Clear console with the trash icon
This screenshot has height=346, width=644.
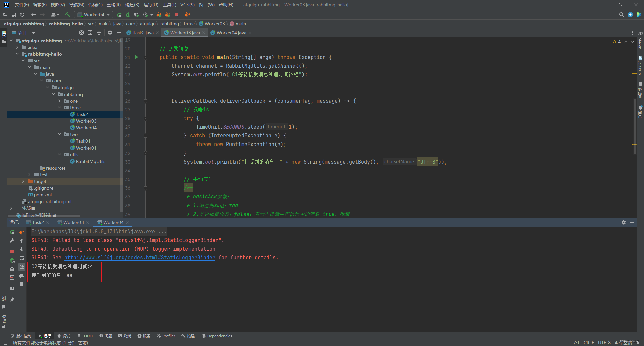point(22,284)
